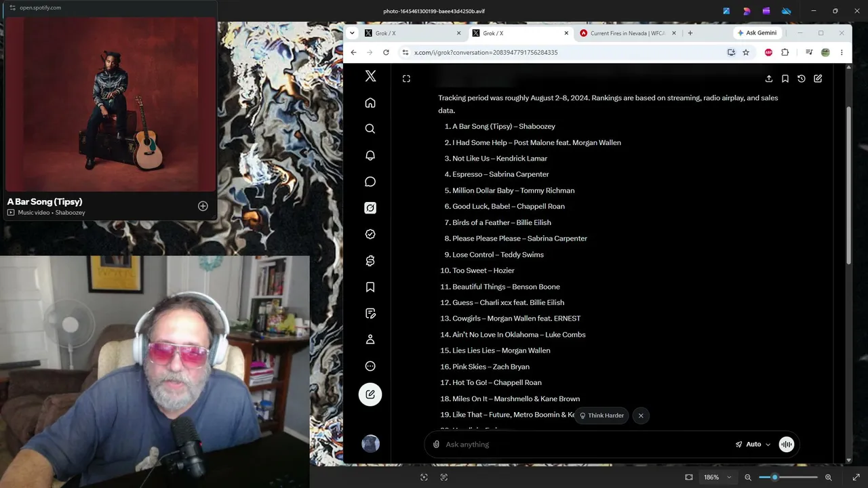Add A Bar Song to library in Spotify
868x488 pixels.
click(203, 206)
